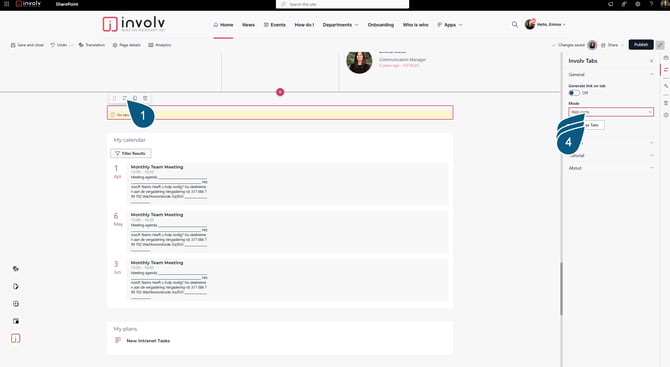Open the Onboarding menu item

click(381, 25)
